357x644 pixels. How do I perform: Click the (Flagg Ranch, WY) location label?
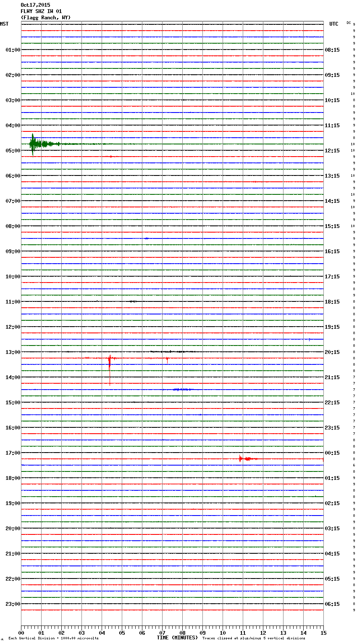pyautogui.click(x=46, y=18)
